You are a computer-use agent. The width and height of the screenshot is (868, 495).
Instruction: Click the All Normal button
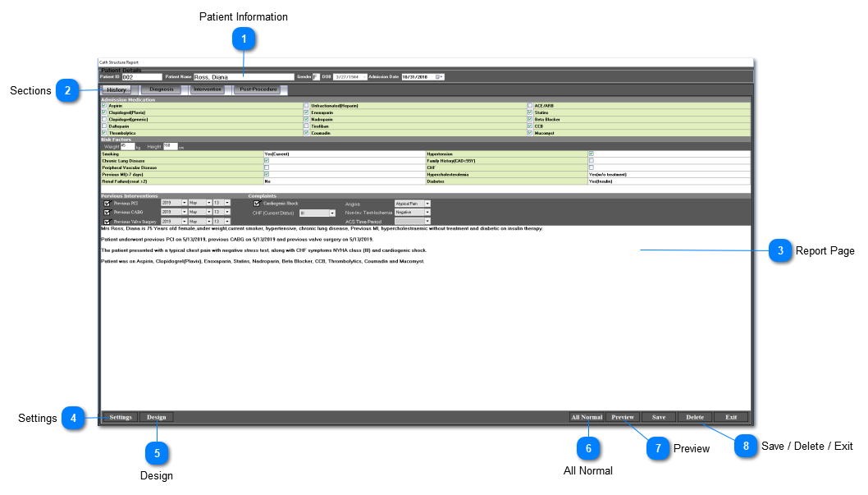(587, 417)
